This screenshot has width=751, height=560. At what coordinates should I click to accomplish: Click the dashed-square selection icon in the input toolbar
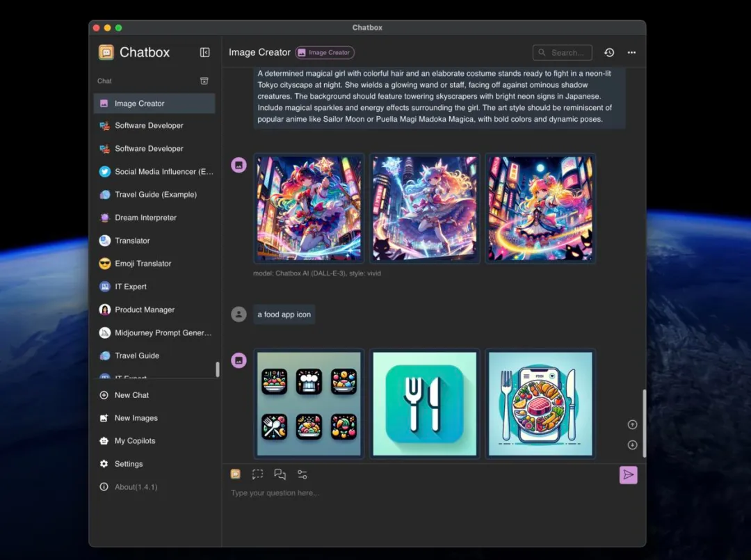click(257, 474)
